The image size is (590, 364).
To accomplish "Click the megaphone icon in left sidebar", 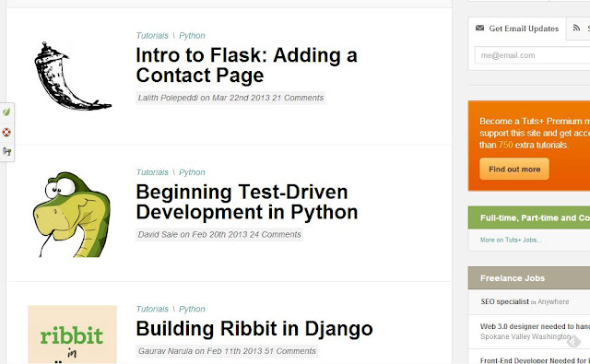I will pos(6,151).
